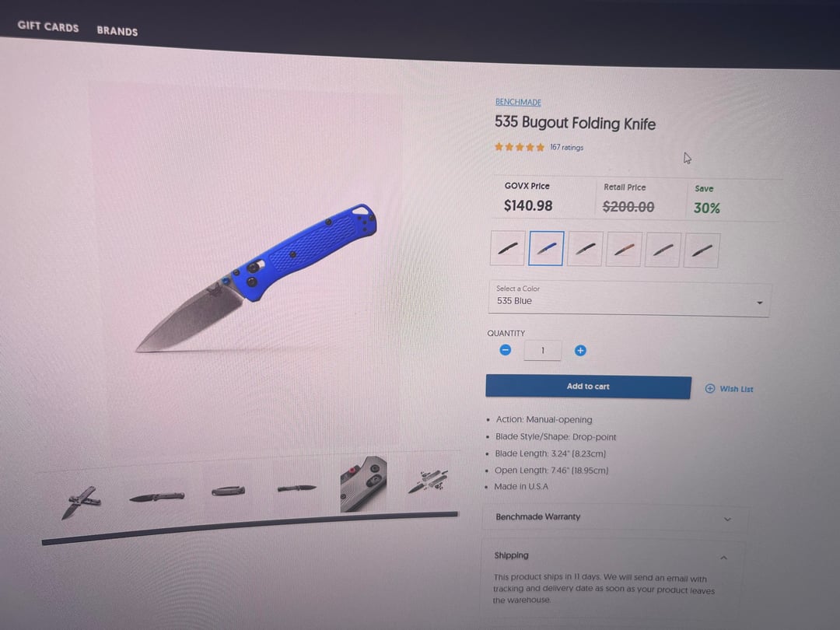Add knife to Wish List

729,388
